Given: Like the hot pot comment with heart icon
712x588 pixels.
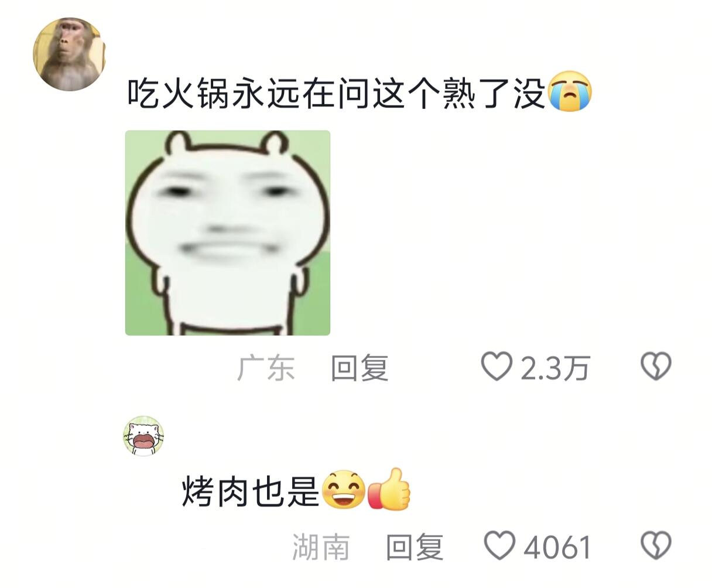Looking at the screenshot, I should point(496,367).
